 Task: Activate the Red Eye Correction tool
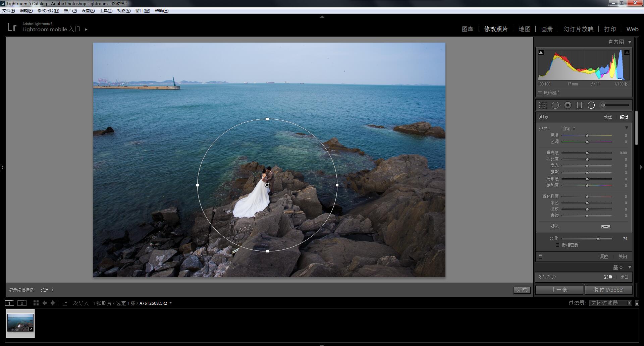(568, 105)
